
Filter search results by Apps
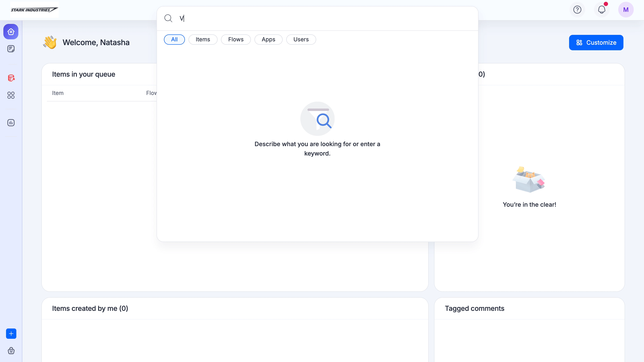[x=268, y=40]
